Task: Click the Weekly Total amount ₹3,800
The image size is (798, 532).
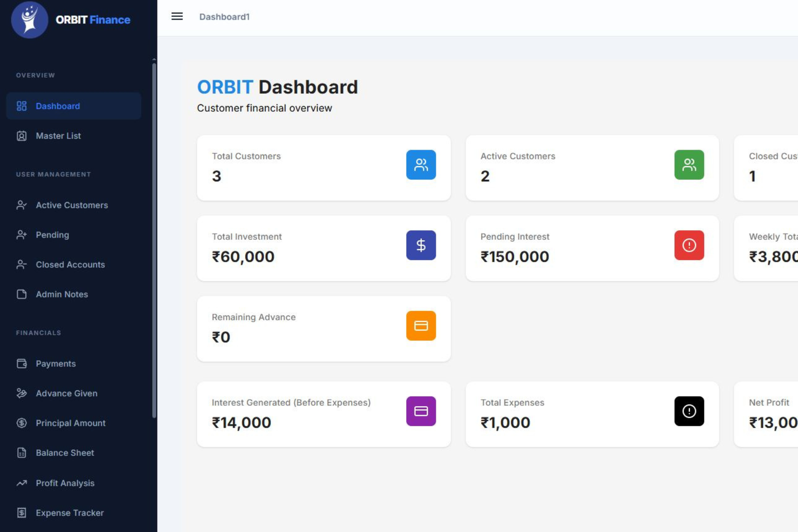Action: coord(774,257)
